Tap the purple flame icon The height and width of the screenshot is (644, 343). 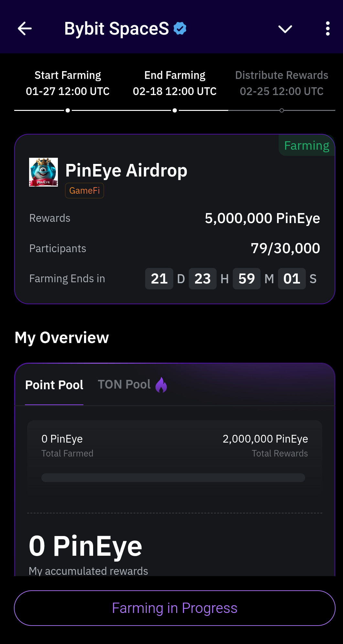point(161,385)
